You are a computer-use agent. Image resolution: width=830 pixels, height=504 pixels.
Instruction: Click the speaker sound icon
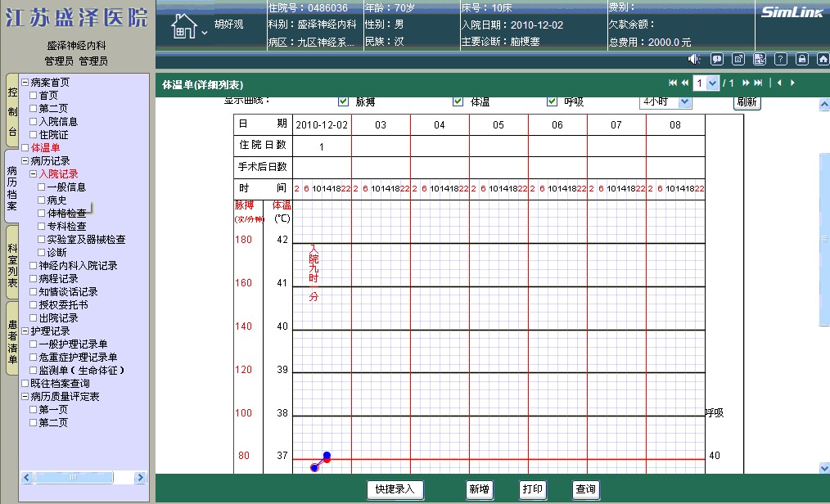click(x=694, y=59)
